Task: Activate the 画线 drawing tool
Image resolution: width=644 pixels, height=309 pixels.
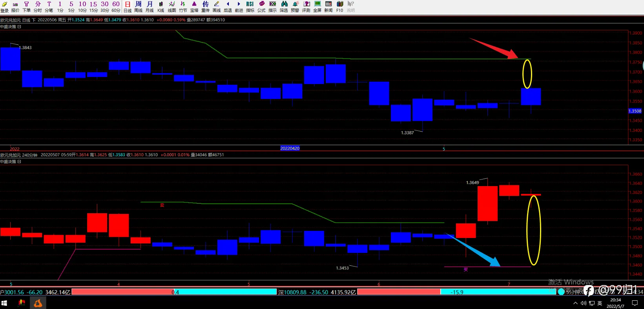Action: click(x=217, y=7)
